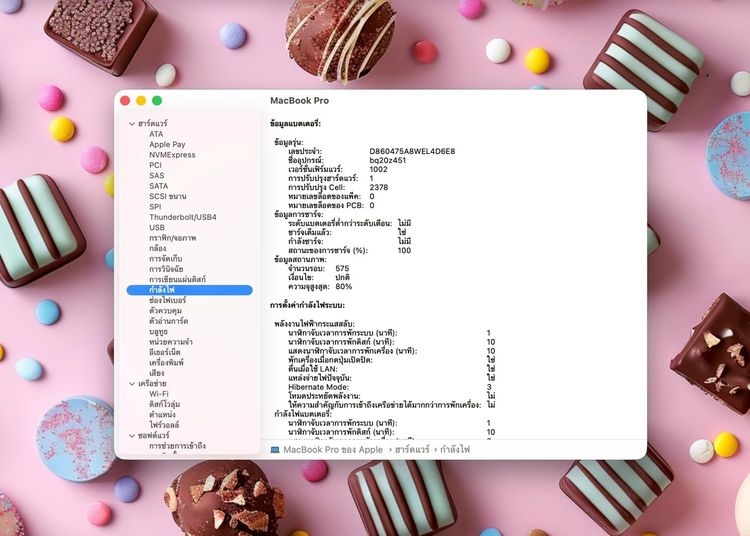750x536 pixels.
Task: Minimize the window using the yellow button
Action: [141, 101]
